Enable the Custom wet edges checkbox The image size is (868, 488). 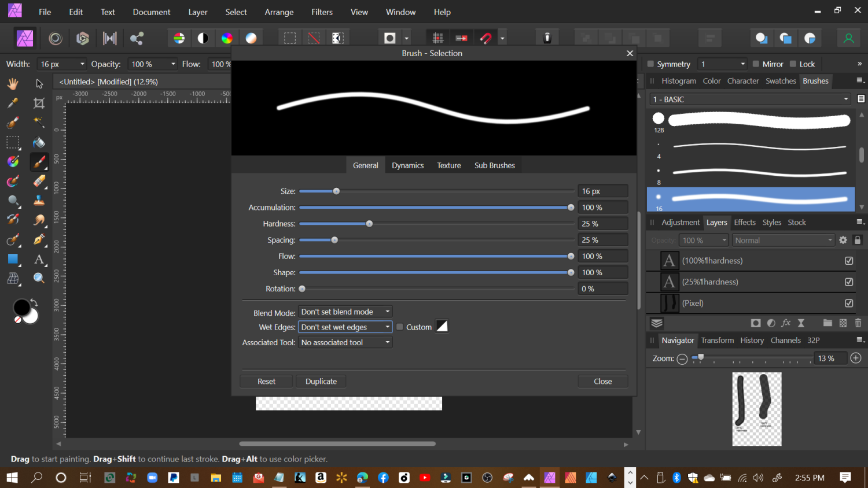[x=400, y=327]
